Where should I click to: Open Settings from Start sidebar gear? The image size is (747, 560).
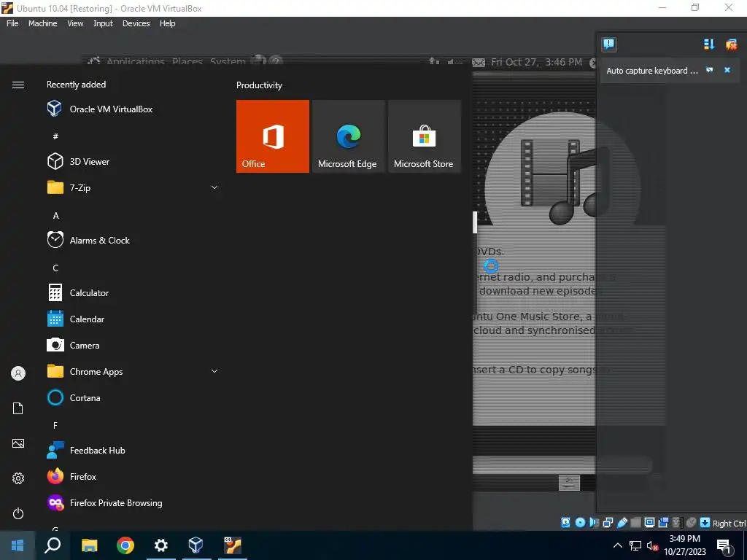click(x=18, y=478)
